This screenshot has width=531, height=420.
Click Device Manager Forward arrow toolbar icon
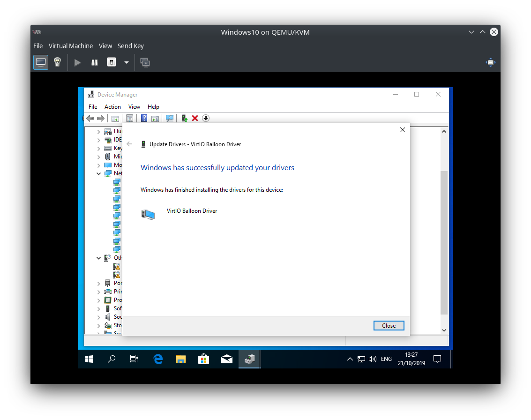tap(101, 118)
